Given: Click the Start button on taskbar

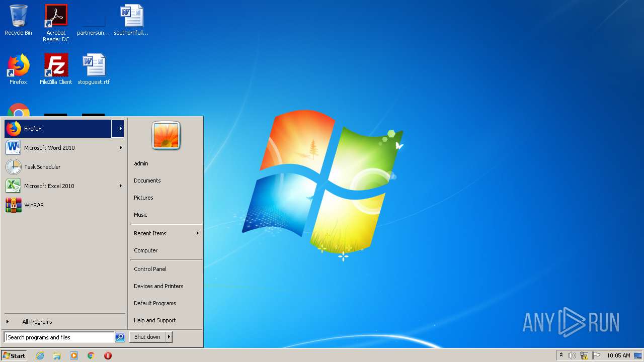Looking at the screenshot, I should (14, 355).
